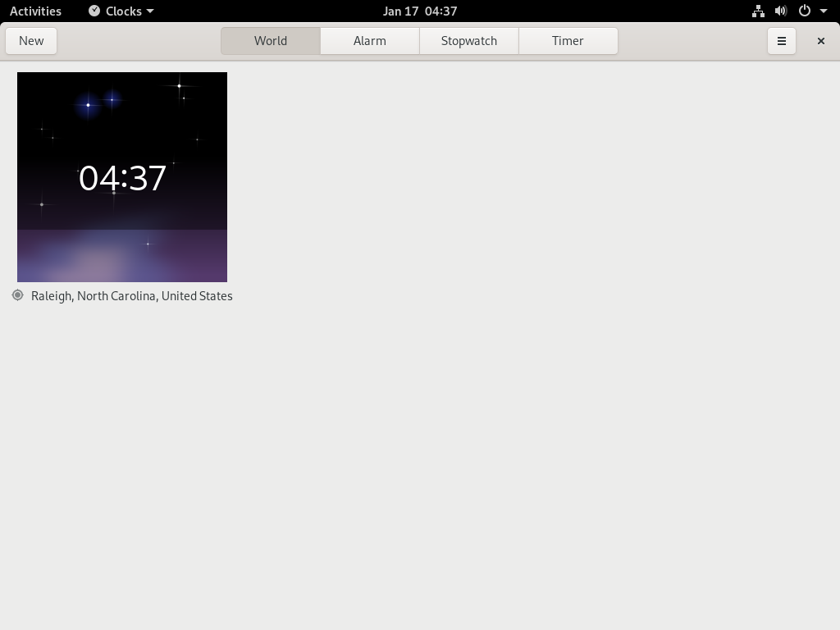Click the volume speaker icon in top bar
The image size is (840, 630).
pyautogui.click(x=781, y=11)
